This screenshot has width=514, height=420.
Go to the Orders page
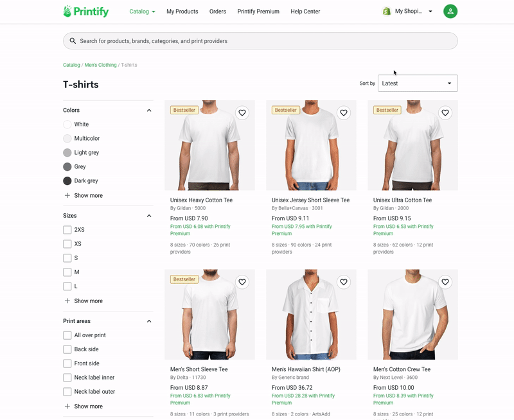click(218, 12)
